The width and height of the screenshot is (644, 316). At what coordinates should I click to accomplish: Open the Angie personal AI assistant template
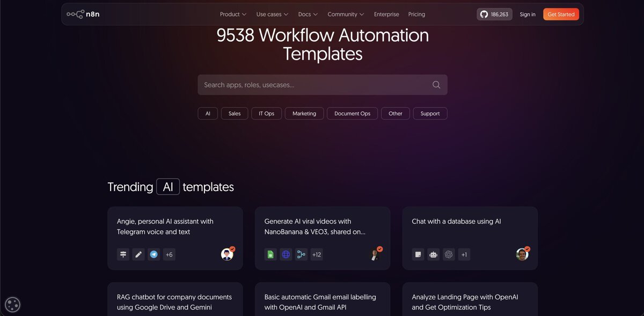pos(175,238)
